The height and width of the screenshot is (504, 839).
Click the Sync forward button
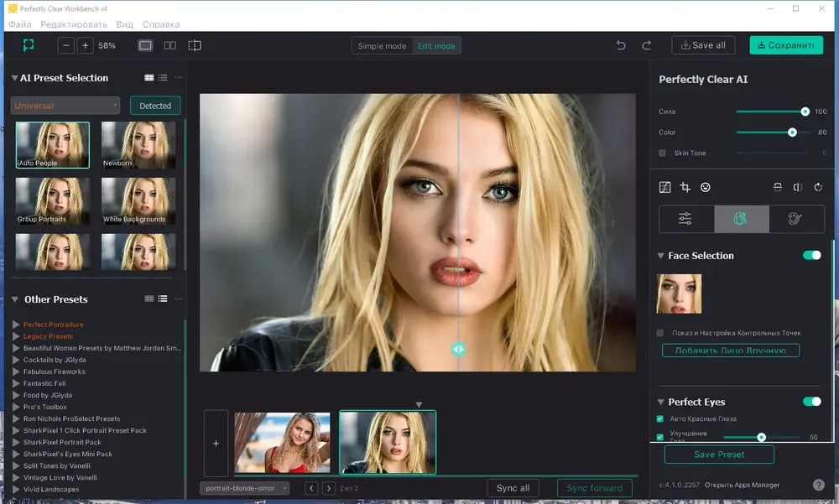tap(595, 488)
